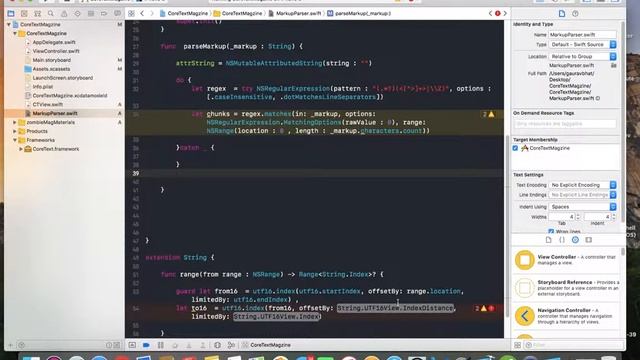Show the File inspector
Viewport: 640px width, 360px height.
(562, 13)
